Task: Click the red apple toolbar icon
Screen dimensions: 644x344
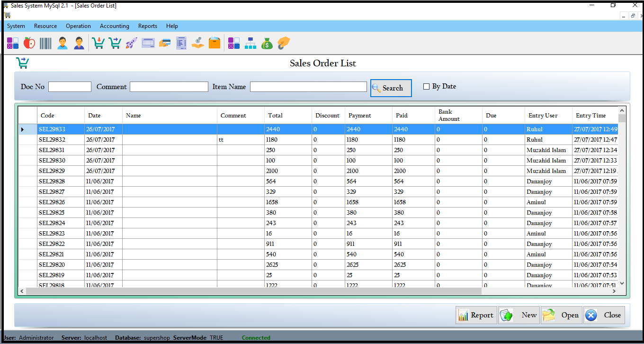Action: (29, 43)
